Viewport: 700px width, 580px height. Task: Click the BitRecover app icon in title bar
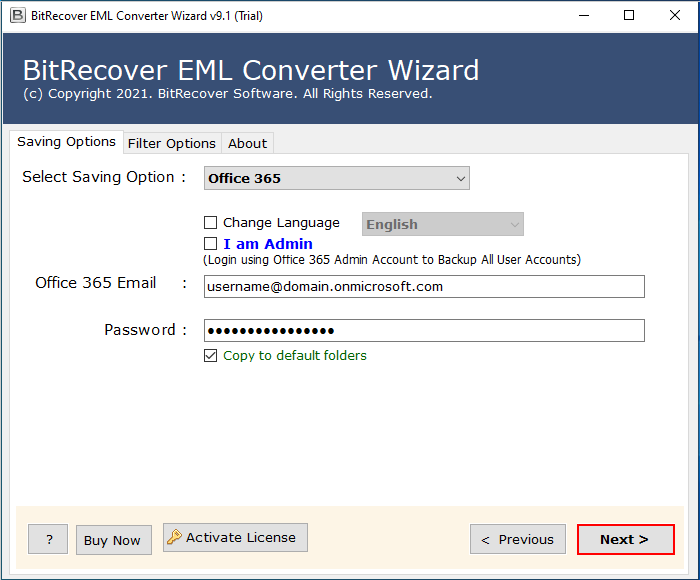(17, 16)
